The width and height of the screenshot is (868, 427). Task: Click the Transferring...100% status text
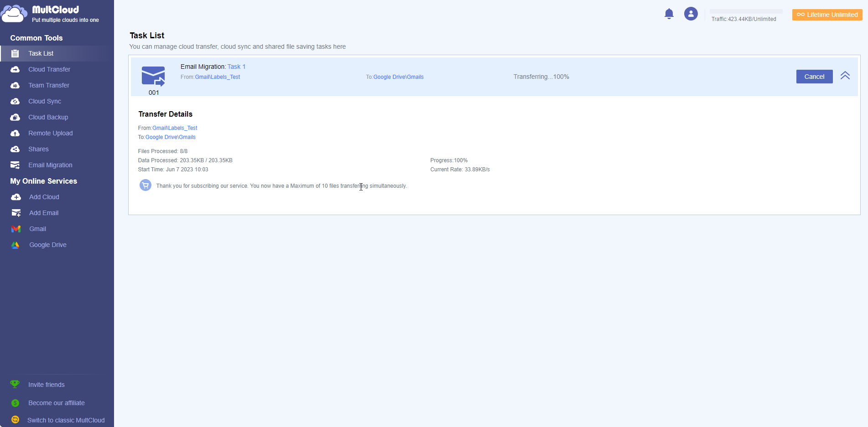[541, 77]
